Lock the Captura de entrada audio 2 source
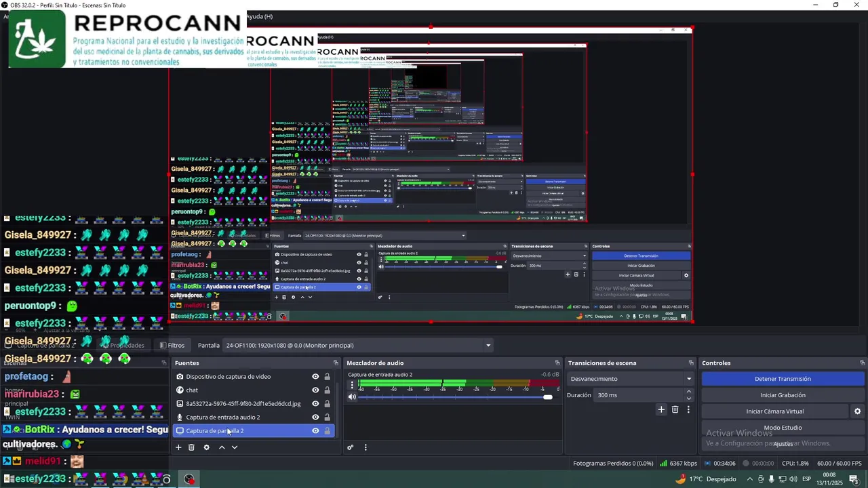Image resolution: width=868 pixels, height=488 pixels. point(327,417)
